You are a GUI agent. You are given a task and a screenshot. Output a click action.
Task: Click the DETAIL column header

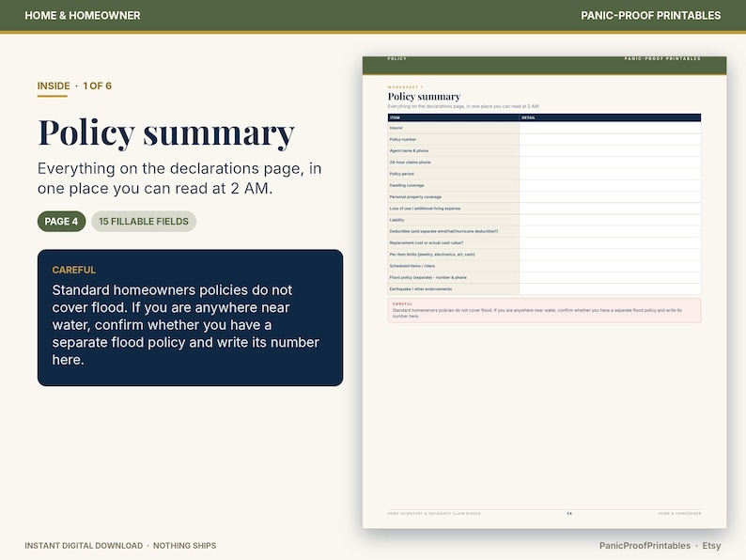coord(528,117)
